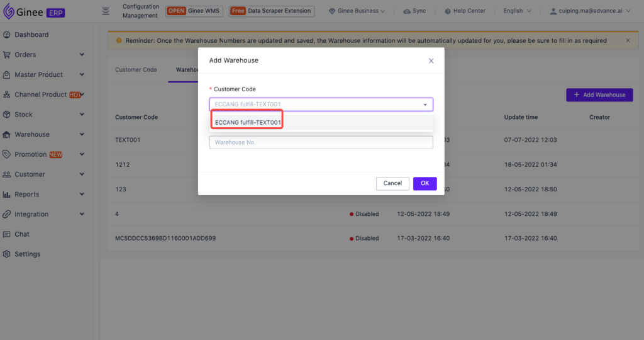The width and height of the screenshot is (644, 340).
Task: Click the Warehouse building icon
Action: click(x=6, y=135)
